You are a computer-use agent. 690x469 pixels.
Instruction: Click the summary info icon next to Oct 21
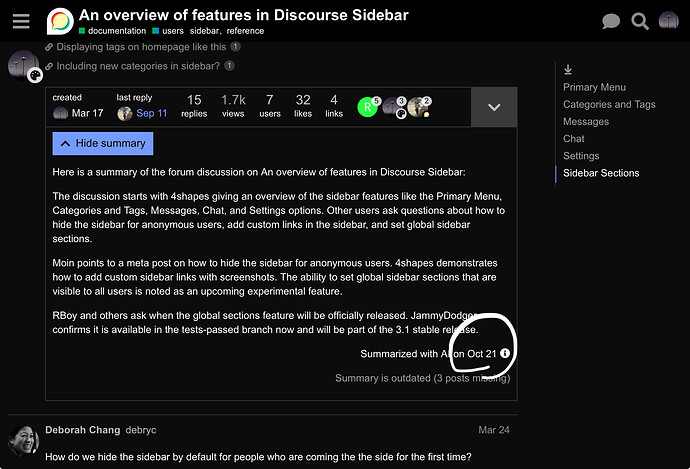coord(505,353)
